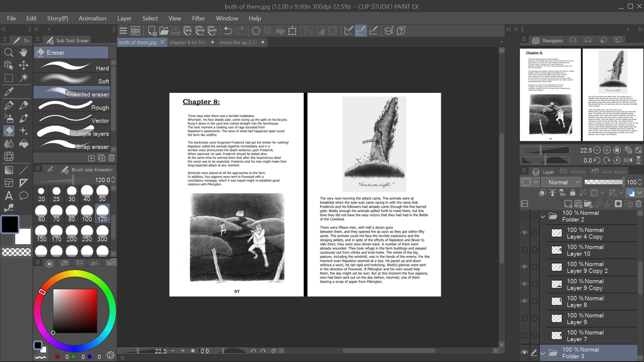The image size is (644, 362).
Task: Select the Move layer tool
Action: pyautogui.click(x=24, y=65)
